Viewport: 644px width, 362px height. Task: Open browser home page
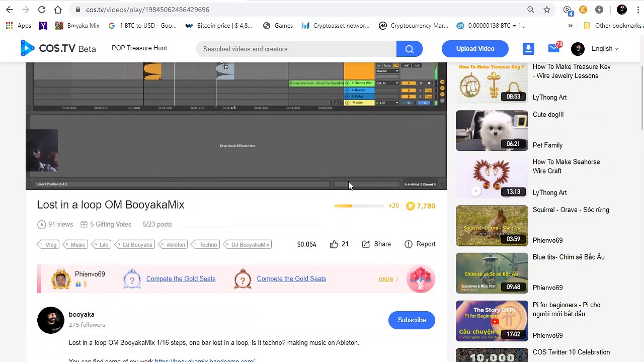(x=58, y=10)
